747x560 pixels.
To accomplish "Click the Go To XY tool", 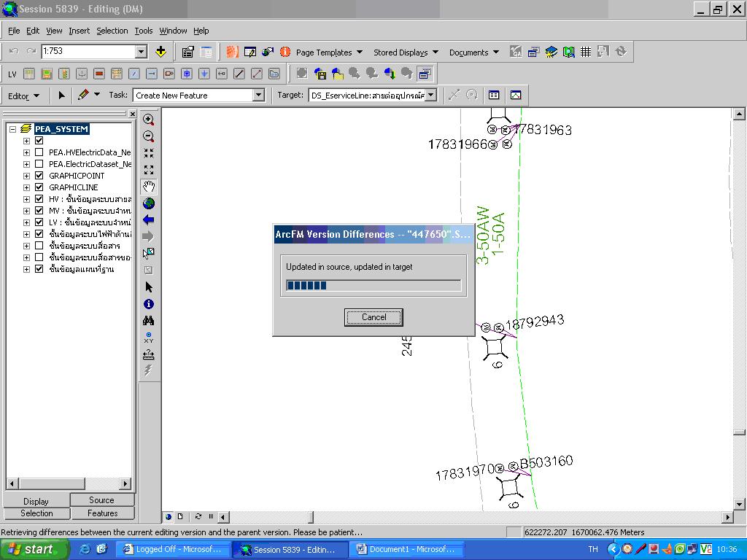I will click(148, 337).
